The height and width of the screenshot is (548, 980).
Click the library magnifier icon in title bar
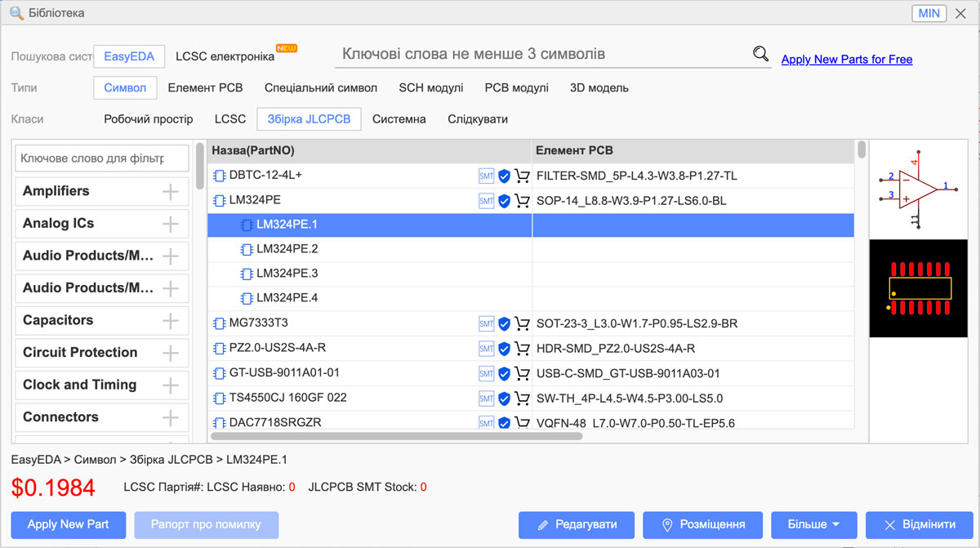(x=16, y=13)
